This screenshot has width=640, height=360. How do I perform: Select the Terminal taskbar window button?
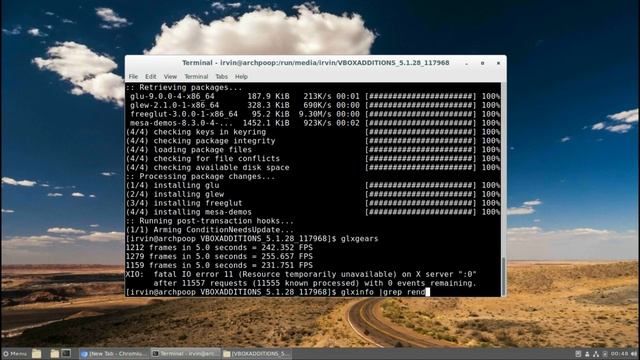pyautogui.click(x=186, y=353)
